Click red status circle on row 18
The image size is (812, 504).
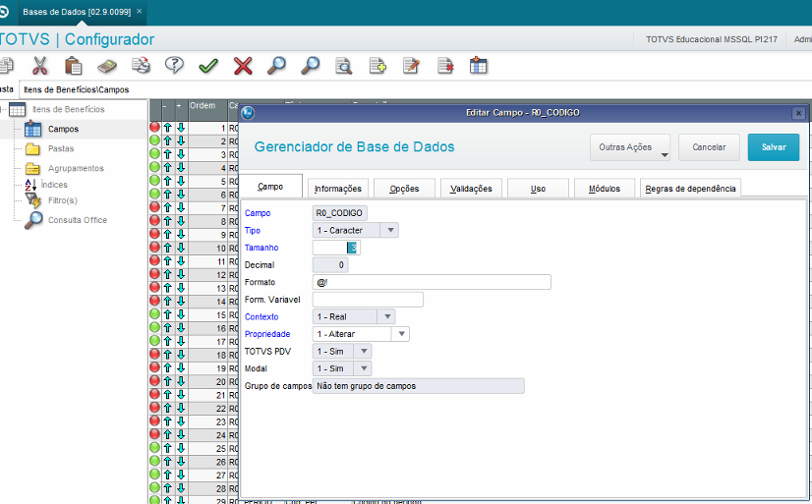(155, 354)
